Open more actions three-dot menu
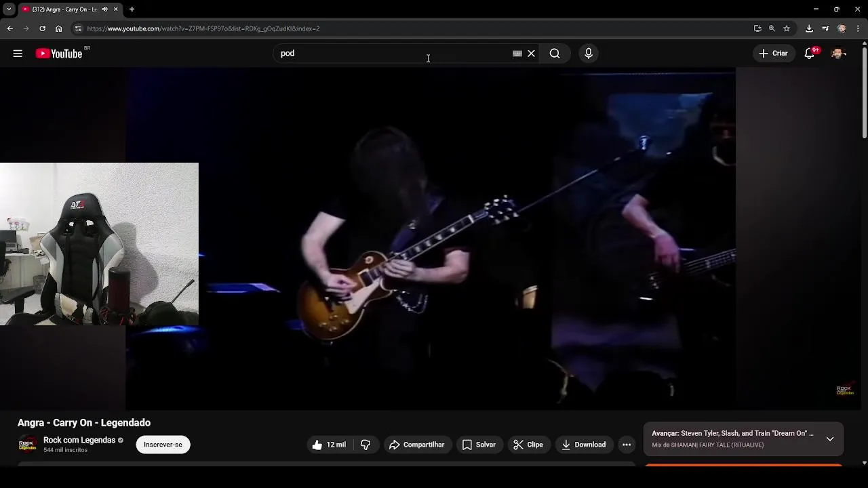 point(627,445)
